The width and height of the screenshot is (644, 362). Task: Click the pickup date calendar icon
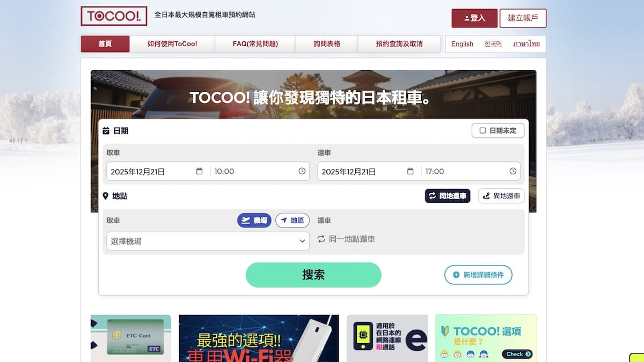tap(200, 171)
